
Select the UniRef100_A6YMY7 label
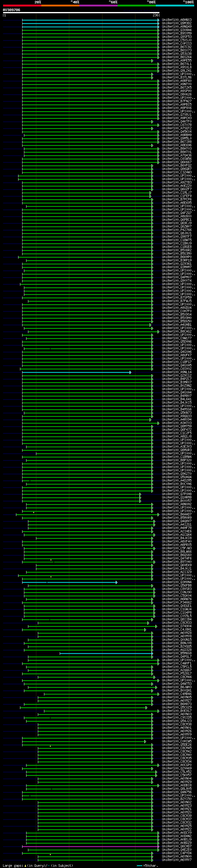(176, 860)
